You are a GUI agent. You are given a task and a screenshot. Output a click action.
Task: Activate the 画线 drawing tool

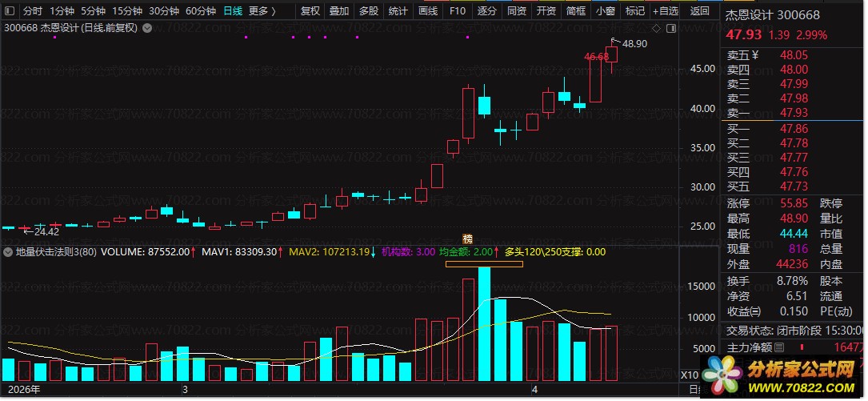428,10
